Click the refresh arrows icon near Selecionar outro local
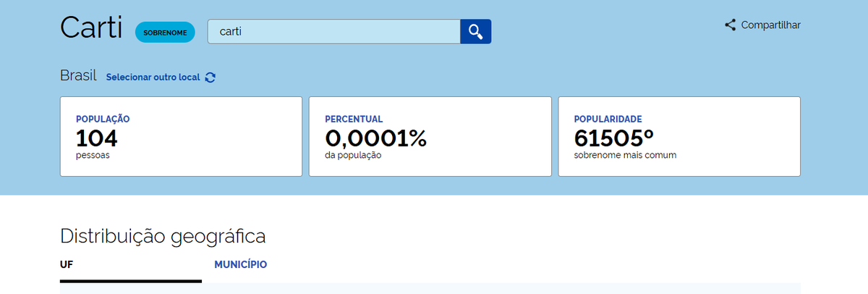The width and height of the screenshot is (868, 294). coord(210,77)
